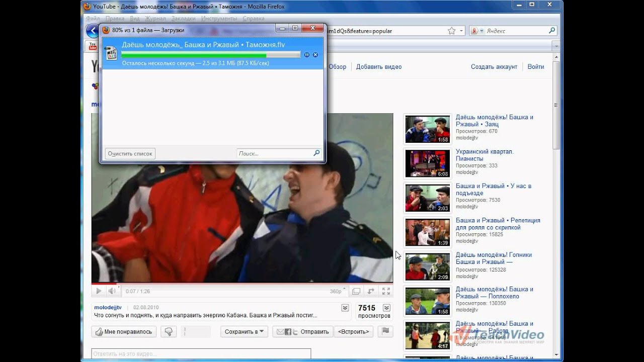Dislike the video with thumbs-down
Viewport: 644px width, 362px height.
click(x=169, y=331)
